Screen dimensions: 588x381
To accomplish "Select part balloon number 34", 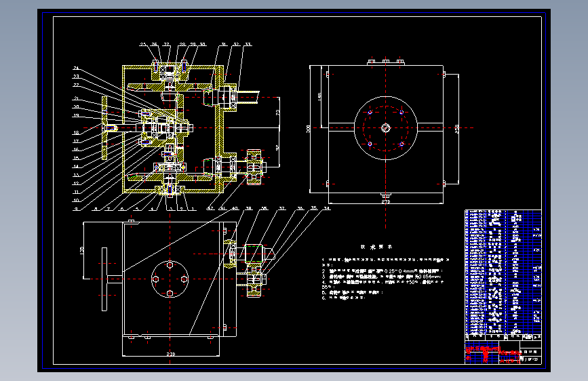I will [x=327, y=209].
